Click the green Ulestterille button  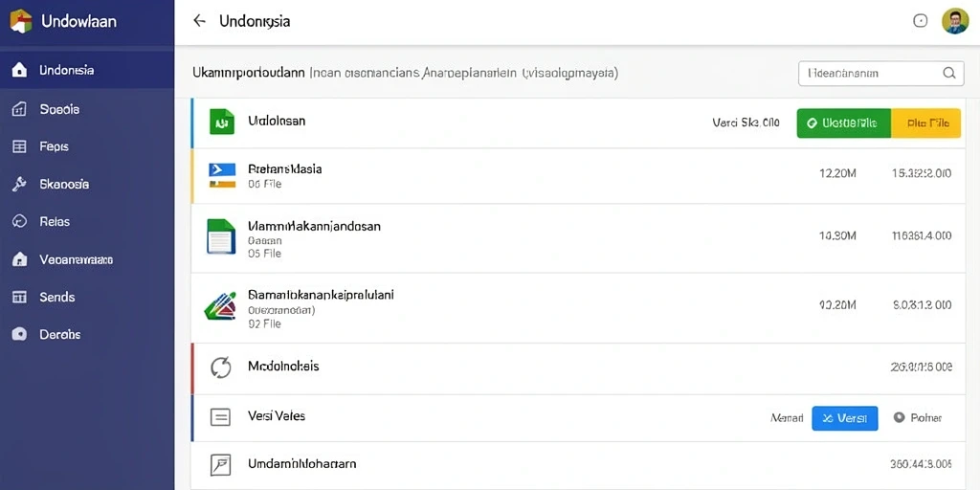click(844, 123)
